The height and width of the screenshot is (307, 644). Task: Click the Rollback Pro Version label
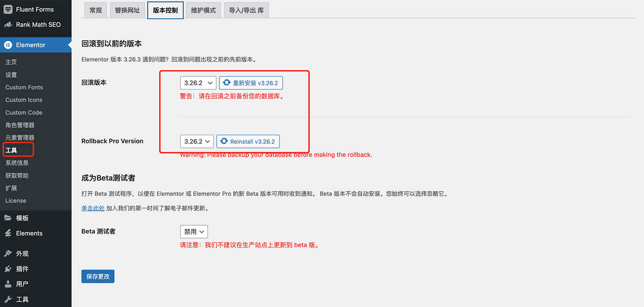pos(112,141)
